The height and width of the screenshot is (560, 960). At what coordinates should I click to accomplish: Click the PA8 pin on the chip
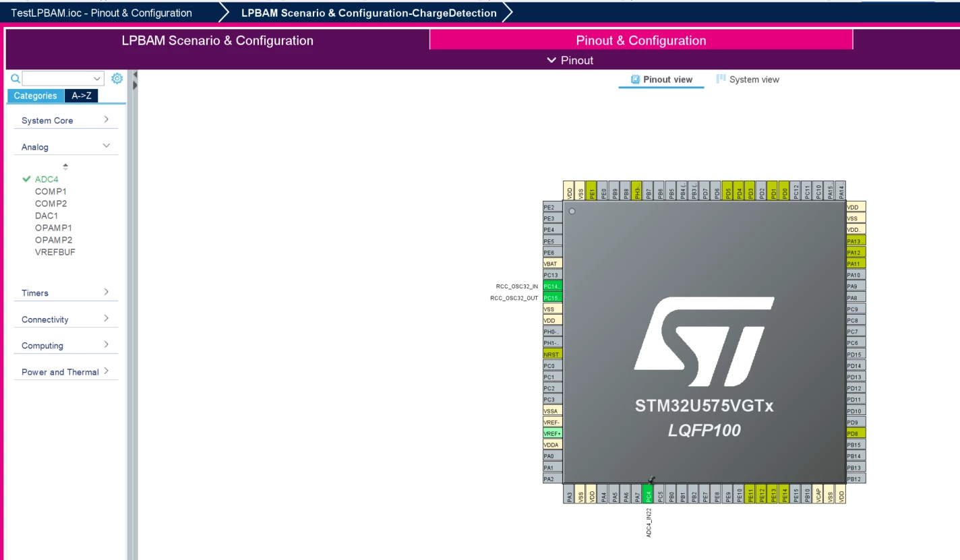(x=856, y=298)
